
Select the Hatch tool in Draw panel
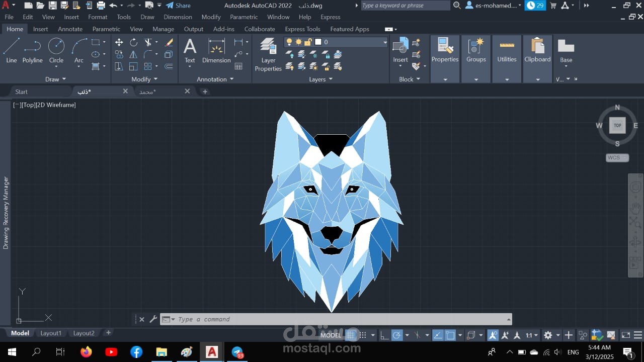(x=96, y=66)
